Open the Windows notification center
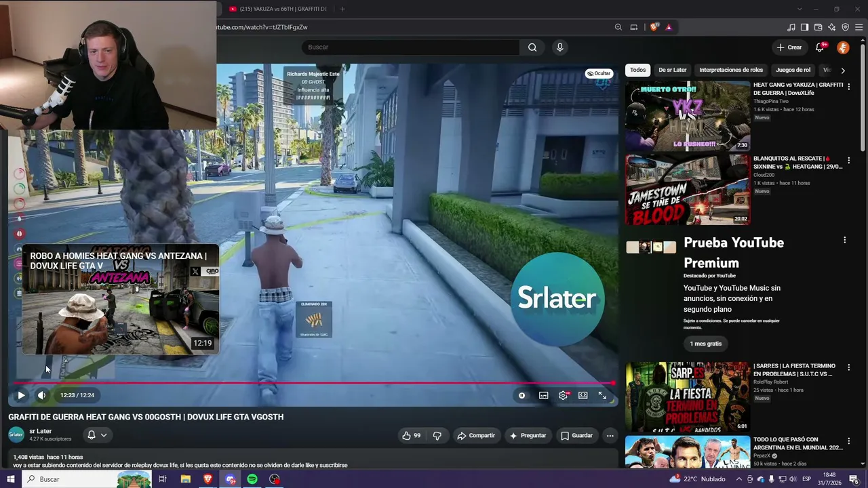The image size is (868, 488). point(854,479)
